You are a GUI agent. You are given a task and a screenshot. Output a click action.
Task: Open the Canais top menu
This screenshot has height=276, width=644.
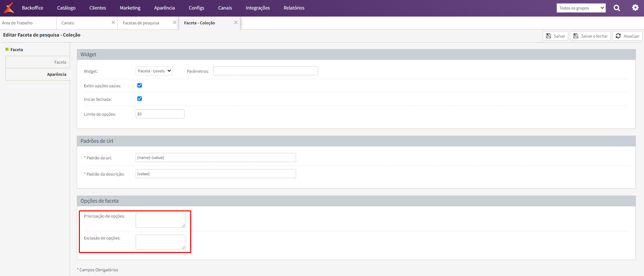pyautogui.click(x=225, y=8)
